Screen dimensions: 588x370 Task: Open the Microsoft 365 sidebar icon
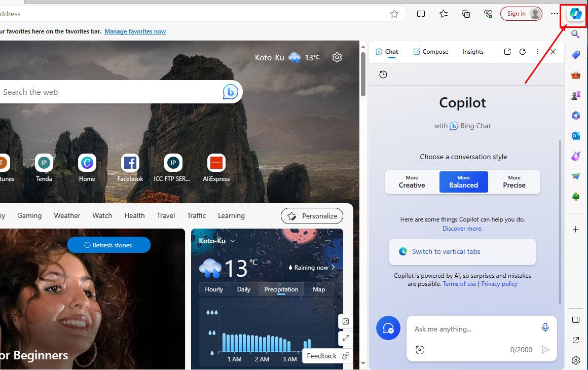click(x=575, y=116)
